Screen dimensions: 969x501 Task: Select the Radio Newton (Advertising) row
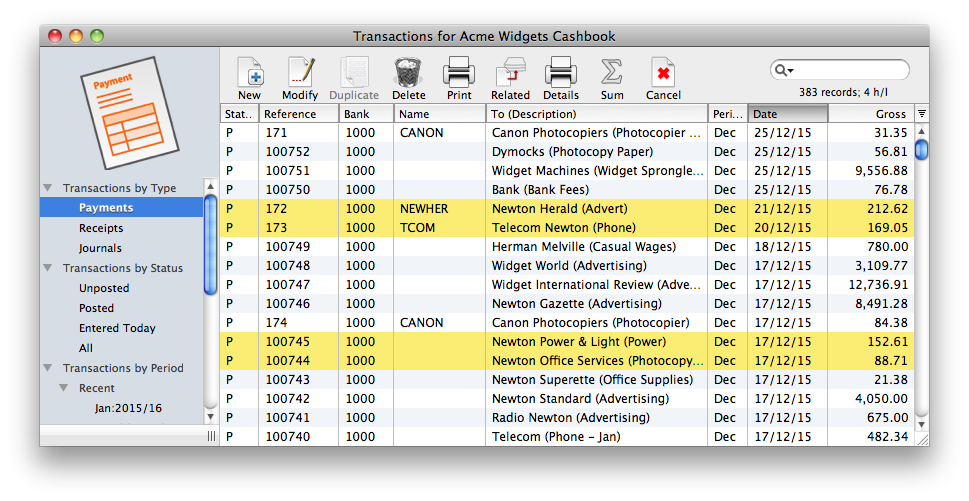[x=567, y=418]
